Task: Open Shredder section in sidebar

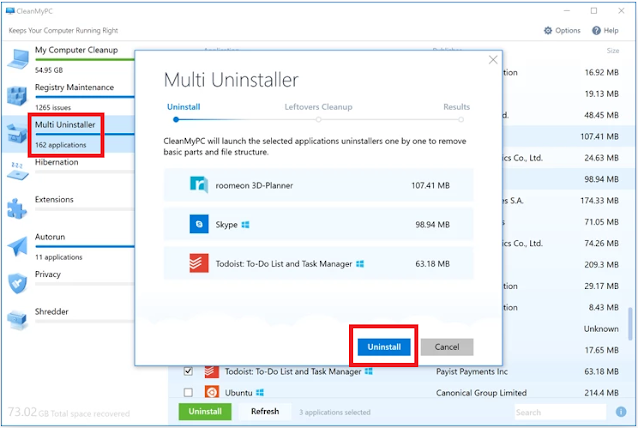Action: [x=52, y=312]
